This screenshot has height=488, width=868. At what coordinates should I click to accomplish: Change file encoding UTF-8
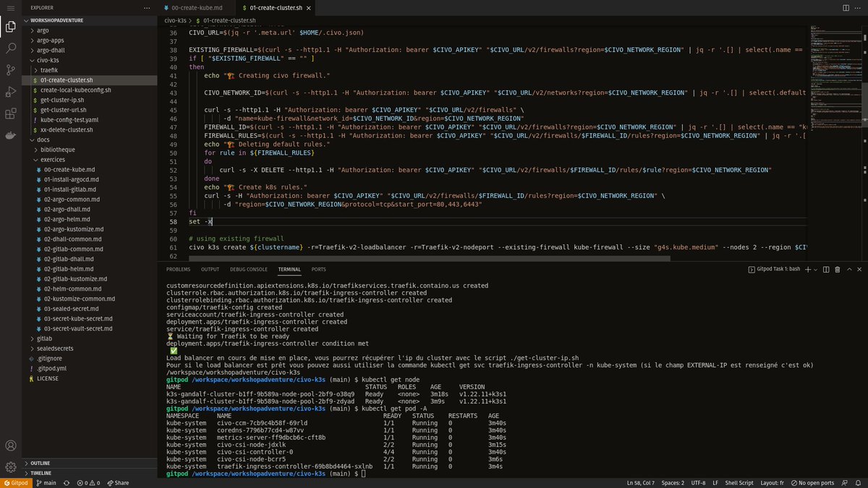point(698,483)
